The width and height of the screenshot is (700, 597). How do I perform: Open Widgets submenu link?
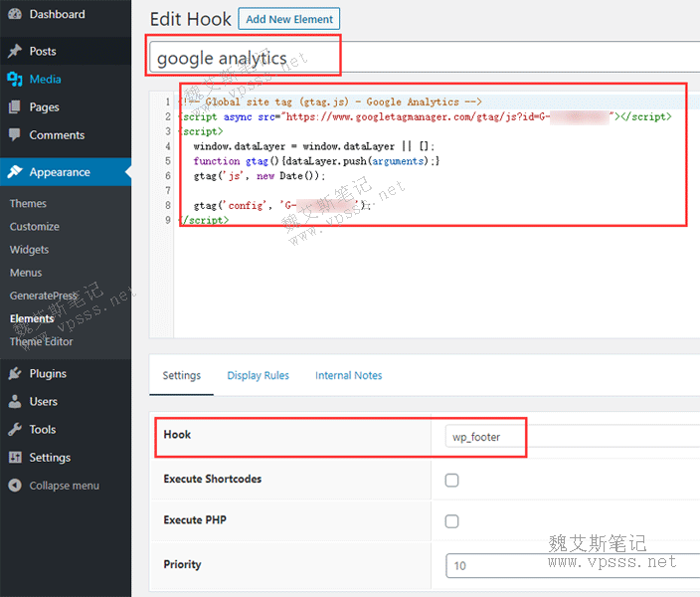29,250
